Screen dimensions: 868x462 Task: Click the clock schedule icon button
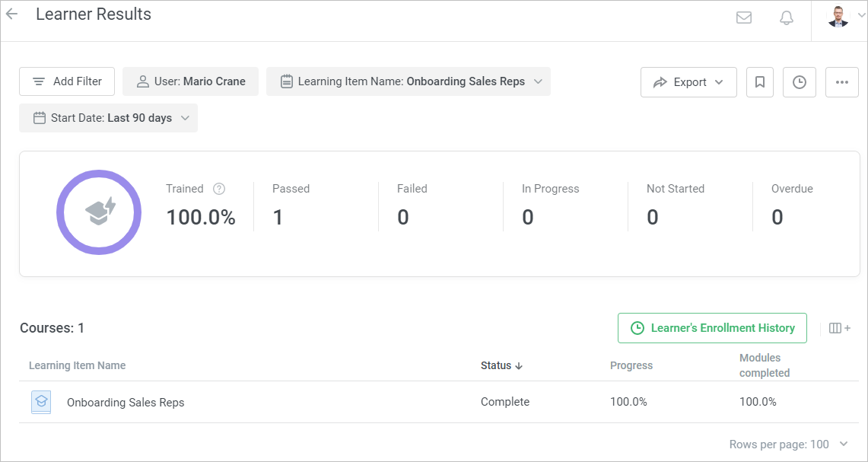(x=800, y=82)
